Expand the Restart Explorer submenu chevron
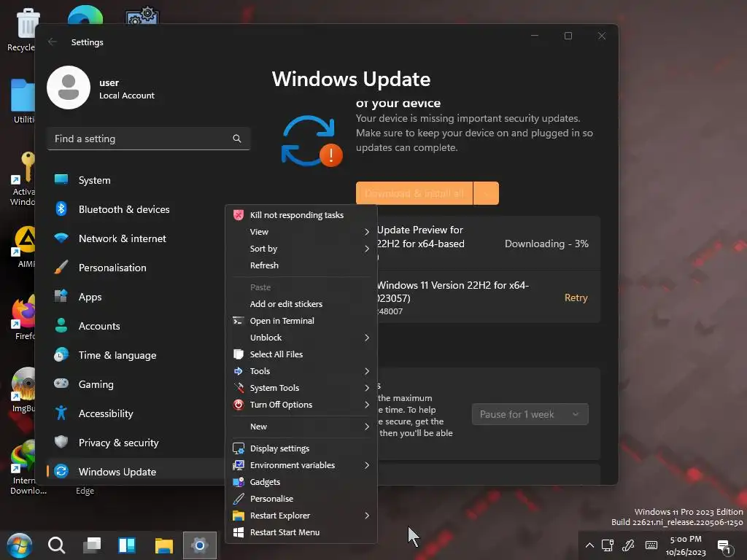This screenshot has height=560, width=747. (x=367, y=516)
